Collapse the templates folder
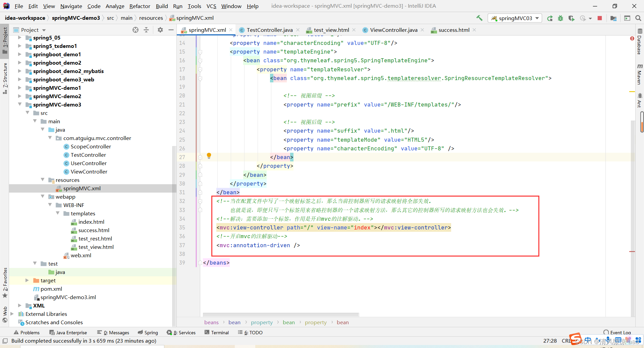This screenshot has height=348, width=644. click(x=58, y=213)
